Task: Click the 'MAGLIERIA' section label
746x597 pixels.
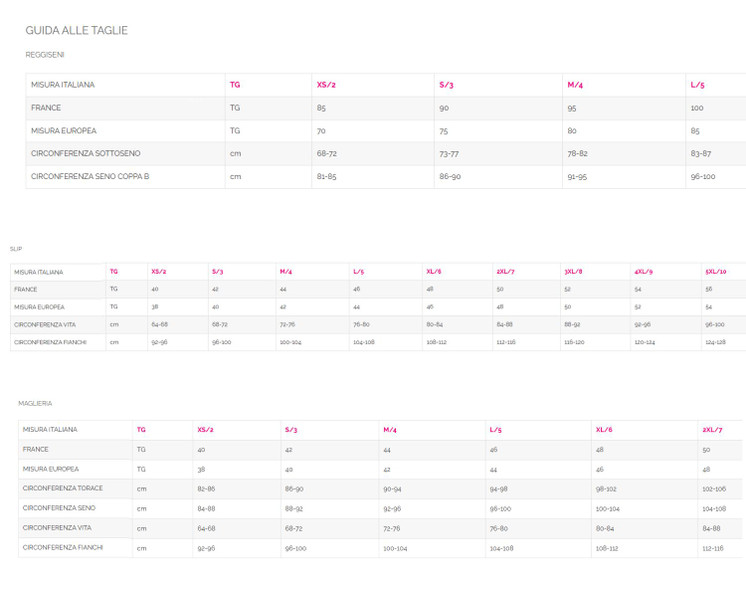Action: click(35, 403)
